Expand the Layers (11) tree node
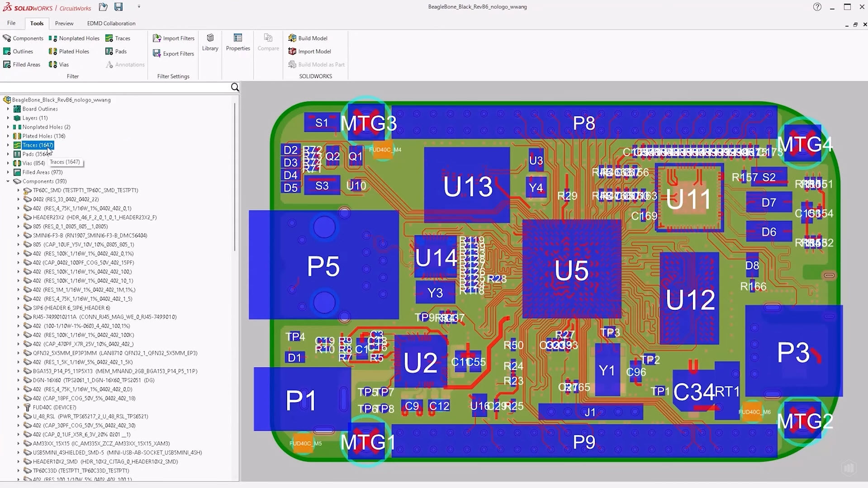Image resolution: width=868 pixels, height=488 pixels. point(8,118)
